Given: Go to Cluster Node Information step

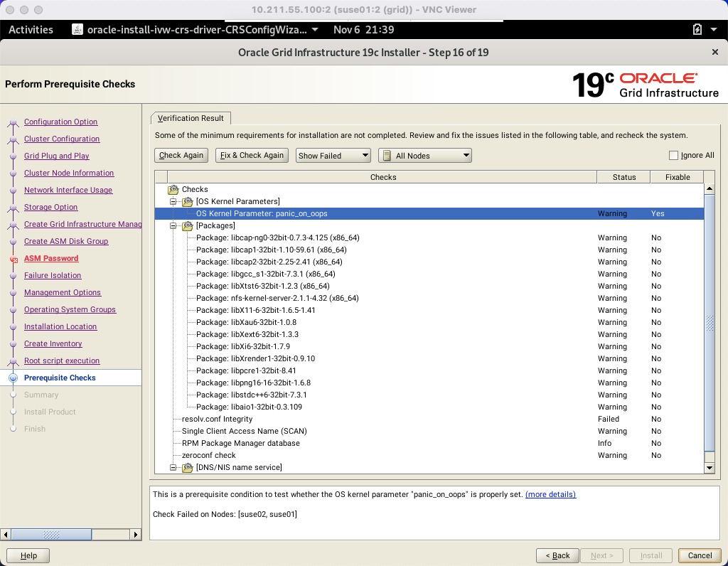Looking at the screenshot, I should point(69,173).
